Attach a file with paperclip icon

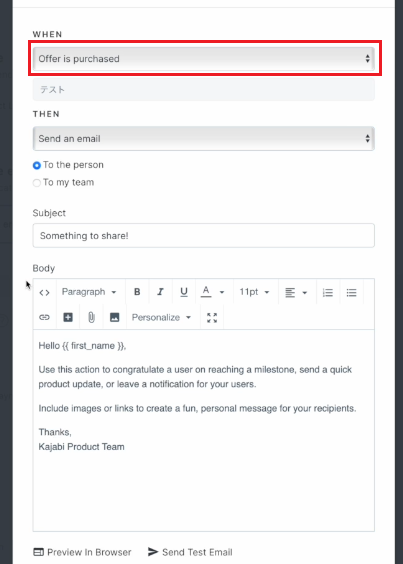pos(91,317)
